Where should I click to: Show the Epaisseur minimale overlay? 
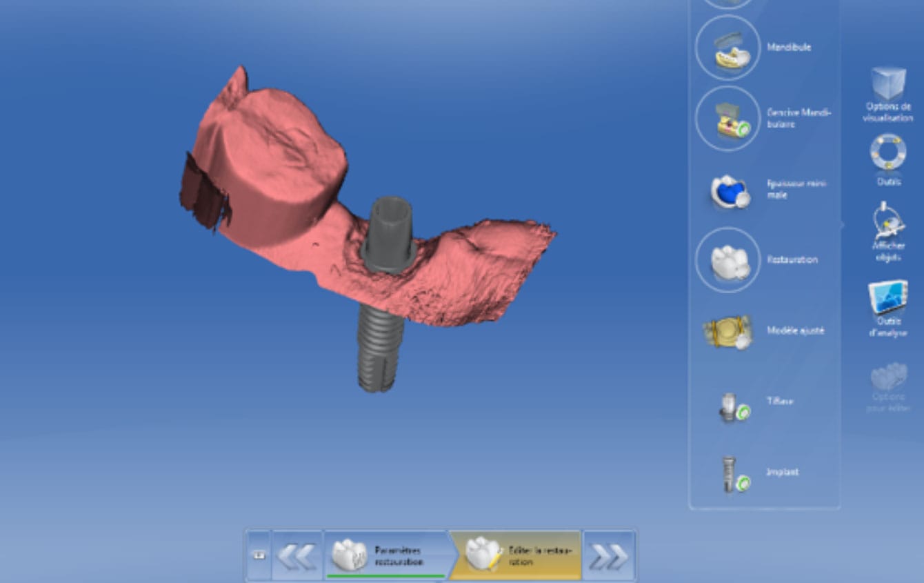point(729,190)
